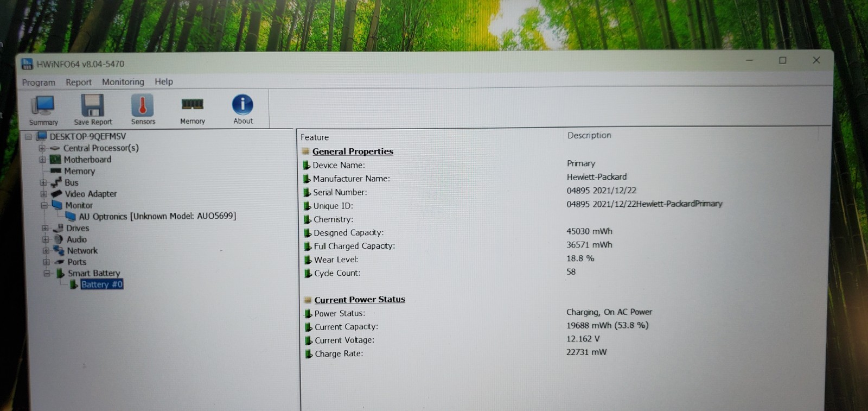This screenshot has height=411, width=868.
Task: Select AU Optronics [Unknown Model: AUO5699]
Action: click(157, 216)
